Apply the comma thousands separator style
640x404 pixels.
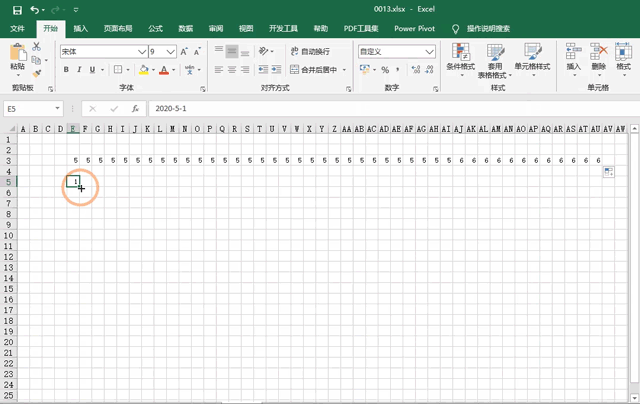tap(397, 70)
